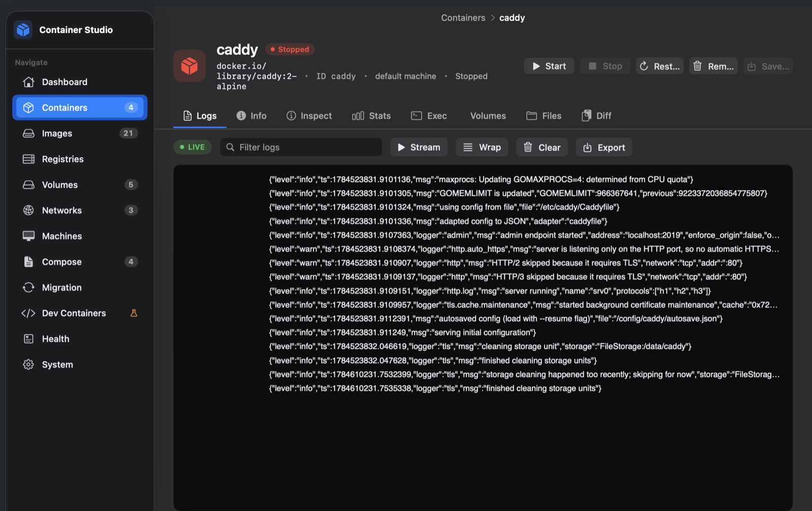This screenshot has height=511, width=812.
Task: Open the Health page
Action: (80, 339)
